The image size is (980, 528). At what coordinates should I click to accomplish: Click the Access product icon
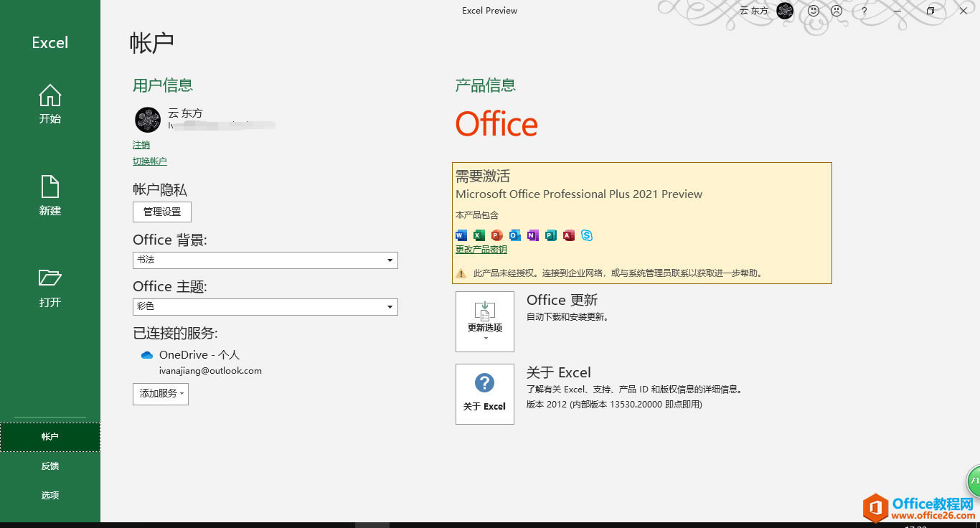(x=568, y=235)
